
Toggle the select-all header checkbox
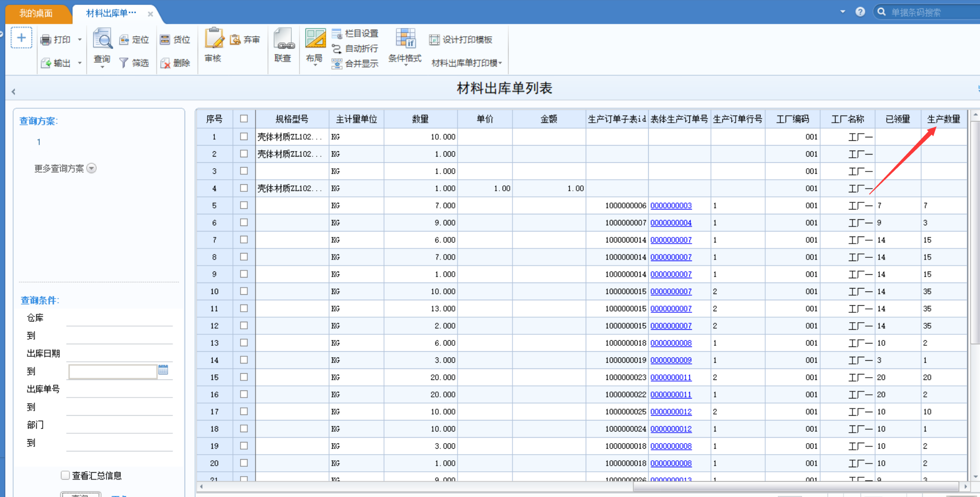[x=244, y=119]
